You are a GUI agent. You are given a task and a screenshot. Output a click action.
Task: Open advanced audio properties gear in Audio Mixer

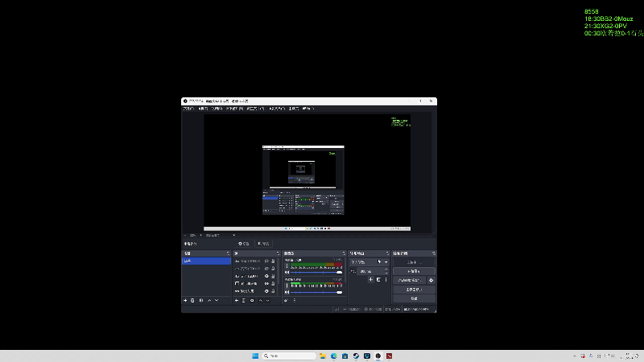pyautogui.click(x=287, y=300)
